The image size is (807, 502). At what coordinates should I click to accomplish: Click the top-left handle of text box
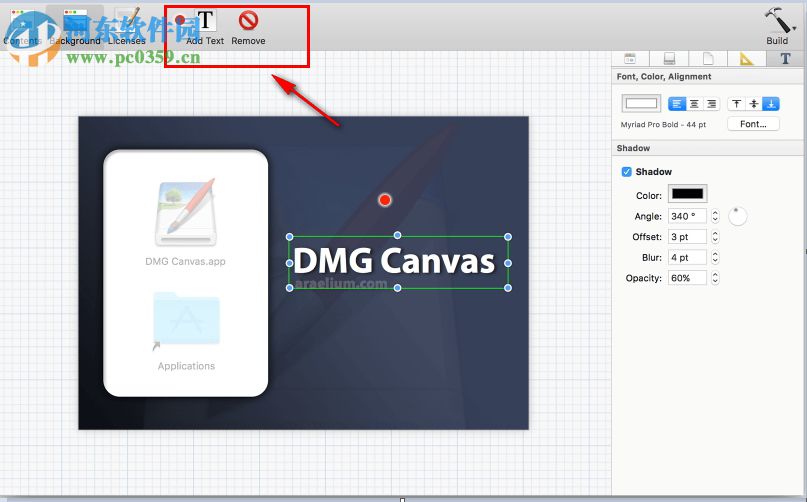coord(290,236)
